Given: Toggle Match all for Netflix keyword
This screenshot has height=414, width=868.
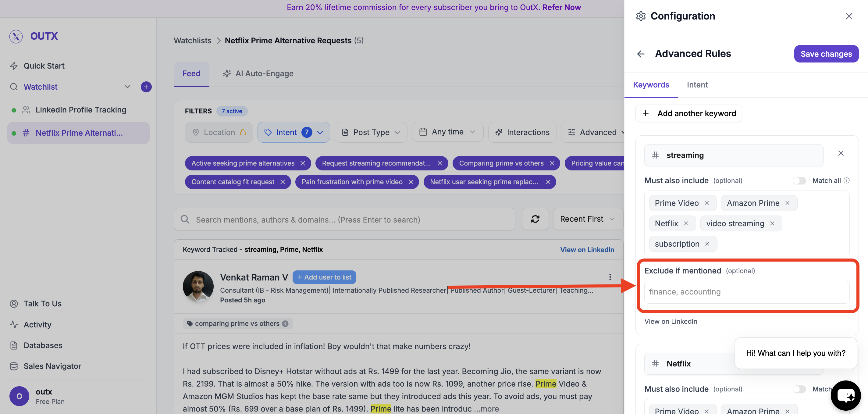Looking at the screenshot, I should (799, 389).
